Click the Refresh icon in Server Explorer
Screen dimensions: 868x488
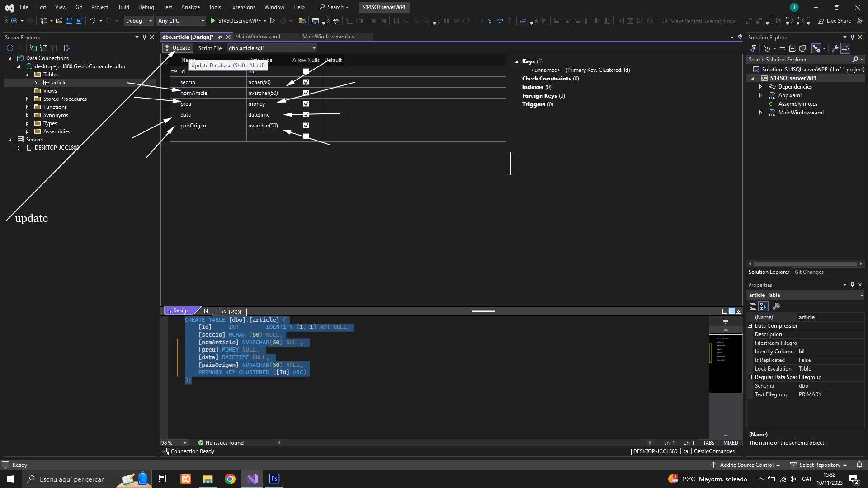tap(10, 48)
